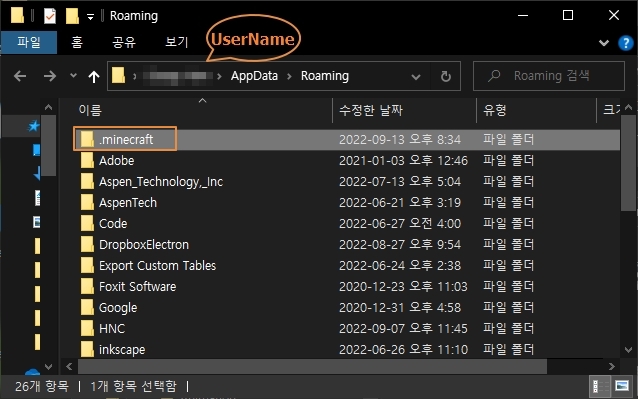Screen dimensions: 638x399
Task: Click the Roaming 검색 search box
Action: point(549,76)
